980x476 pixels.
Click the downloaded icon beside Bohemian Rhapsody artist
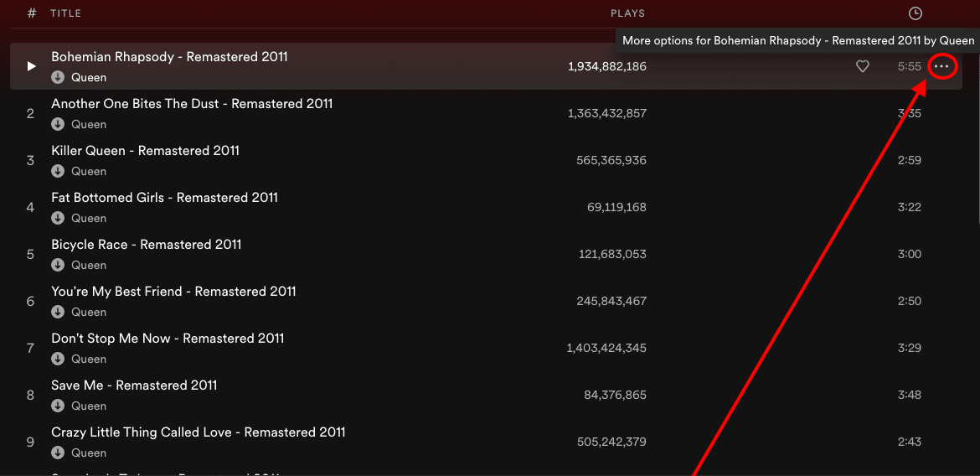(x=58, y=78)
